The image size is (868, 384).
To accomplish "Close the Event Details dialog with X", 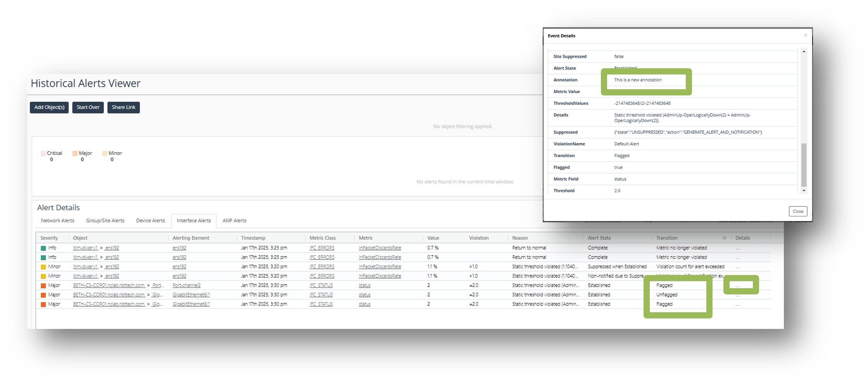I will [805, 35].
